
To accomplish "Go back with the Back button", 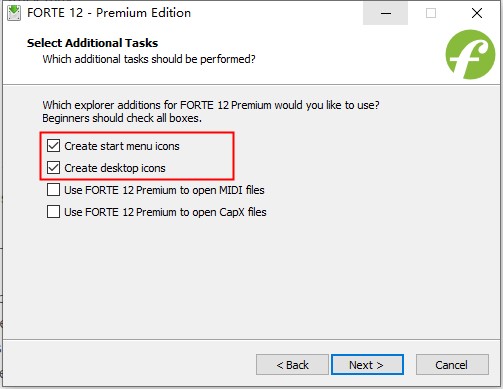I will [292, 365].
